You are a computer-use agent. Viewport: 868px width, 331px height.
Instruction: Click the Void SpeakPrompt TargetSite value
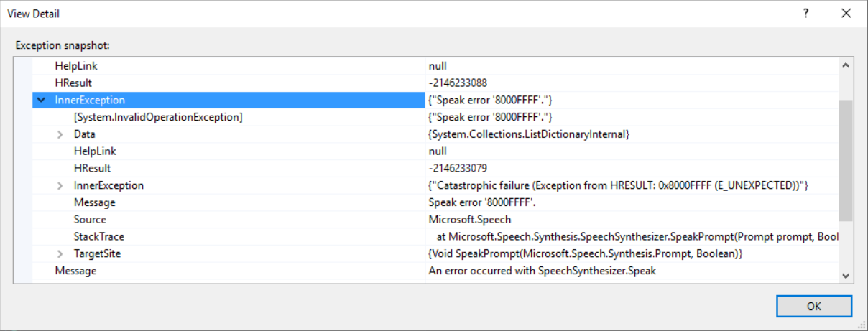click(x=585, y=254)
